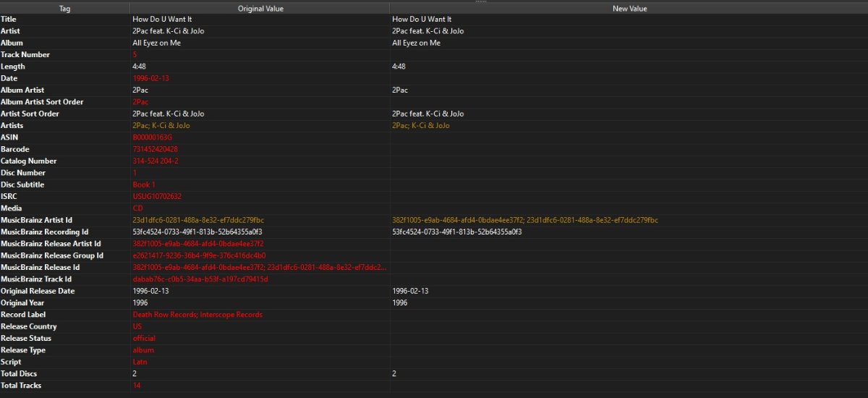Click the ISRC value USUG10702632
Viewport: 868px width, 398px height.
tap(157, 196)
